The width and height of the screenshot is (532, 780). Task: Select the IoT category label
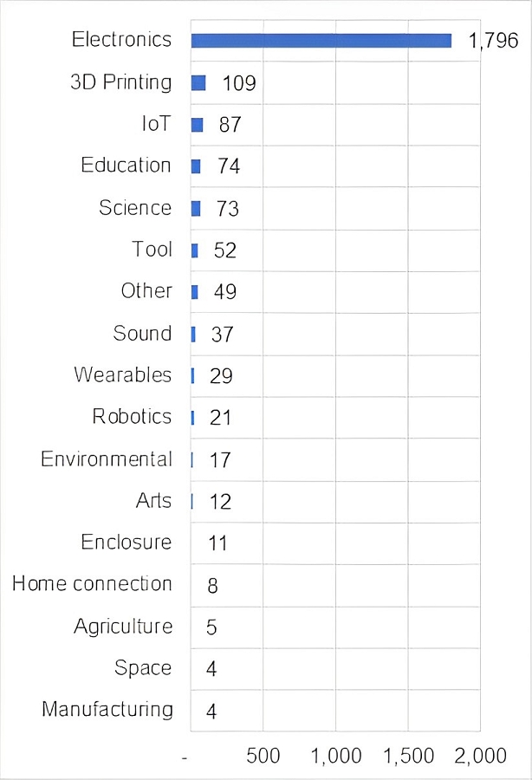156,124
